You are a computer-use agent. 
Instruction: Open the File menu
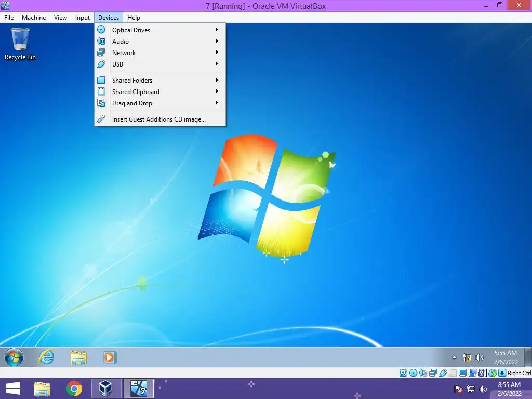pos(9,18)
